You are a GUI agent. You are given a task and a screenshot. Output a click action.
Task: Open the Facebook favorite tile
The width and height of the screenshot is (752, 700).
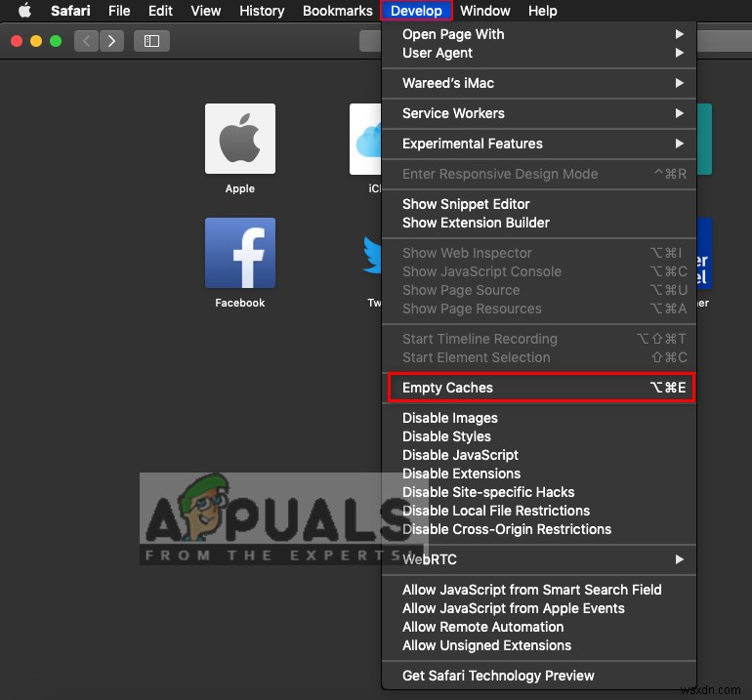tap(240, 253)
